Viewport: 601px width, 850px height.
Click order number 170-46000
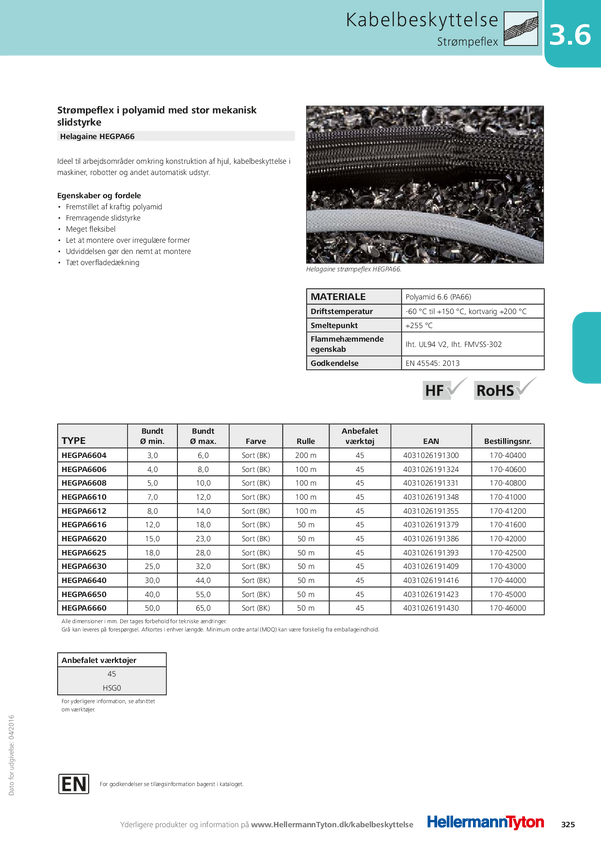click(x=508, y=608)
